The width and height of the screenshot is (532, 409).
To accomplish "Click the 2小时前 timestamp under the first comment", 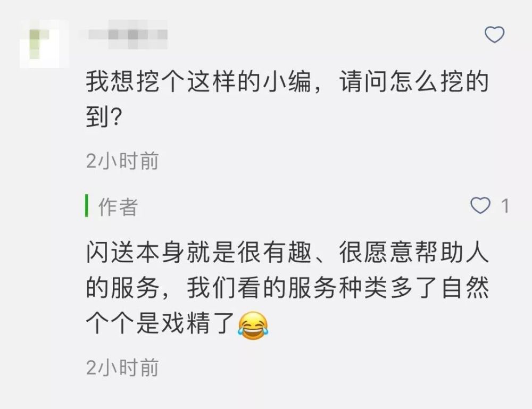I will [x=122, y=161].
